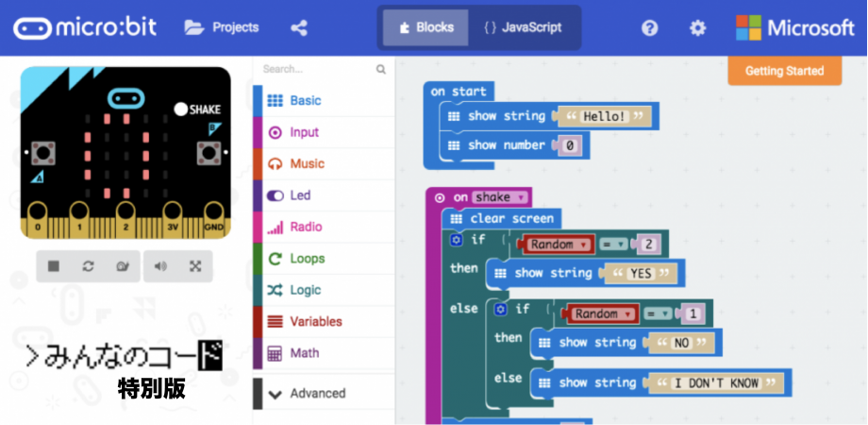Screen dimensions: 868x425
Task: Edit the show number value 0
Action: 569,146
